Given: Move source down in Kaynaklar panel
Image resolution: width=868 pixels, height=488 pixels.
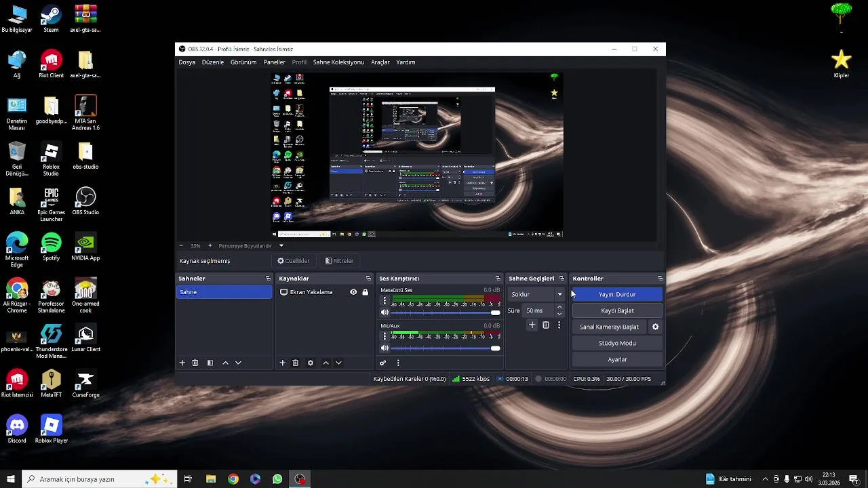Looking at the screenshot, I should [x=338, y=363].
